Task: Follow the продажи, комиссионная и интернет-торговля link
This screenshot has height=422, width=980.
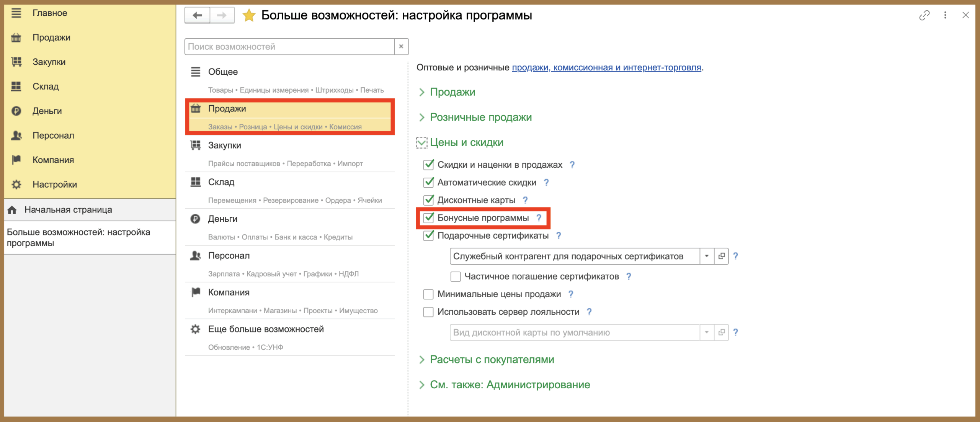Action: tap(606, 67)
